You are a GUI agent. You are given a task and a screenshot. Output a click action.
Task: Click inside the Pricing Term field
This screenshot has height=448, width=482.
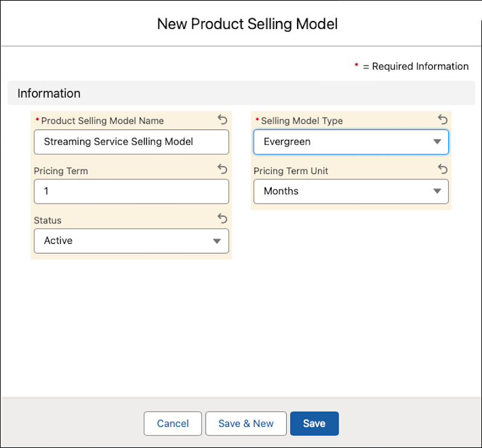[131, 191]
